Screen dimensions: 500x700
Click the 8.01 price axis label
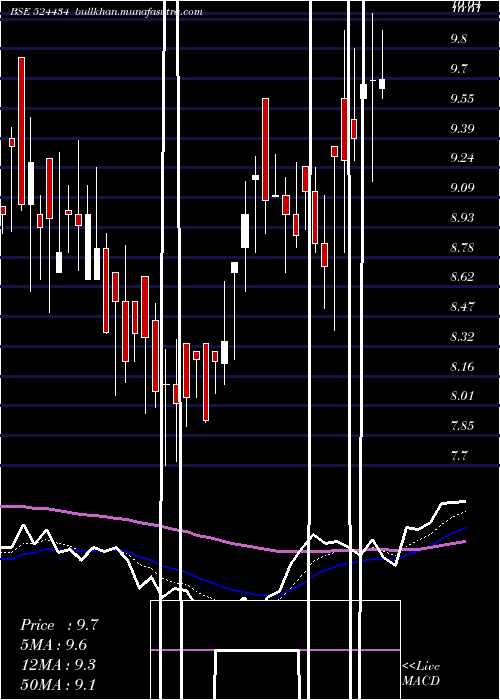[462, 396]
